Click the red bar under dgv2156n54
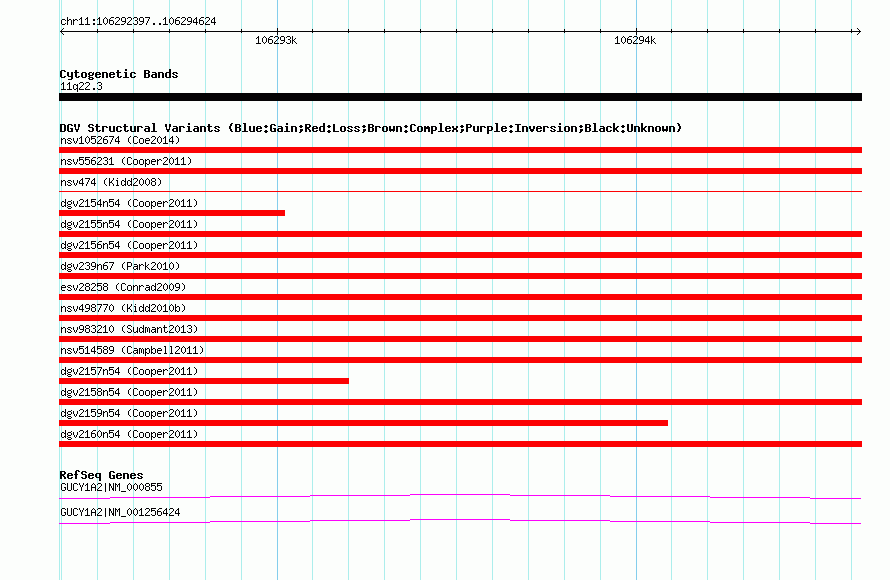This screenshot has height=580, width=890. coord(460,255)
